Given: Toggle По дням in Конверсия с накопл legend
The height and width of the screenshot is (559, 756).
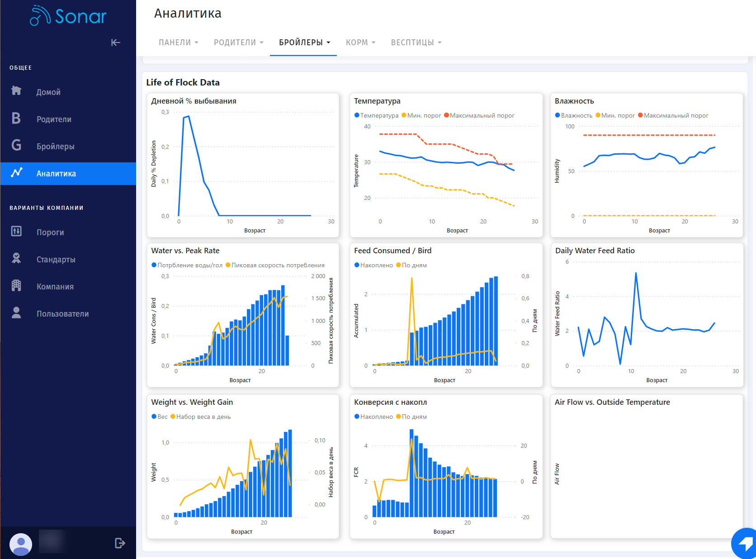Looking at the screenshot, I should [411, 417].
